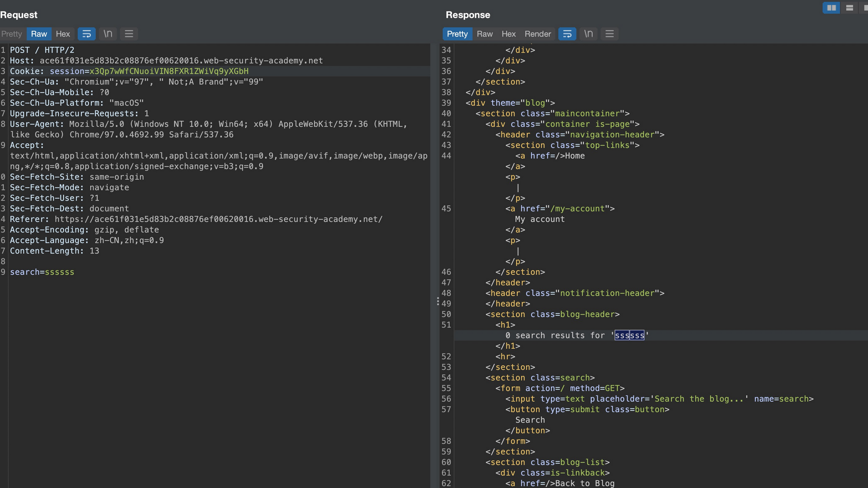Click the Upgrade-Insecure-Requests header
Image resolution: width=868 pixels, height=488 pixels.
[x=80, y=113]
